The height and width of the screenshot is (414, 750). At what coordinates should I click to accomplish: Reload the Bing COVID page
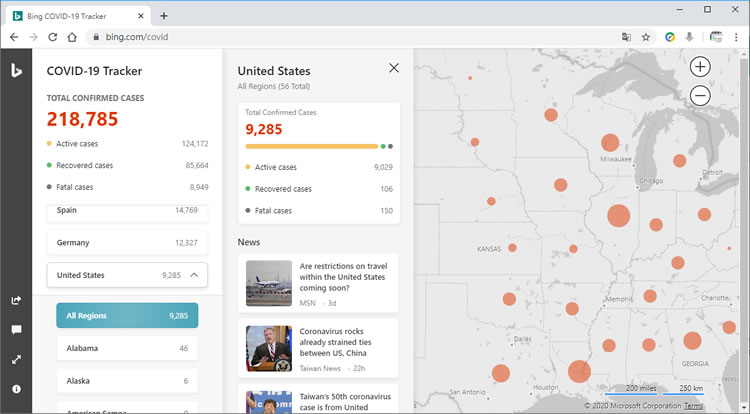[53, 37]
